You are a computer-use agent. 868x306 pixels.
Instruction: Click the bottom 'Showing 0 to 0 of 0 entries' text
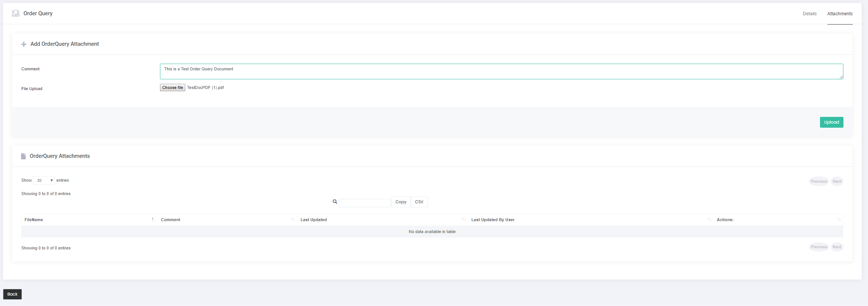46,248
